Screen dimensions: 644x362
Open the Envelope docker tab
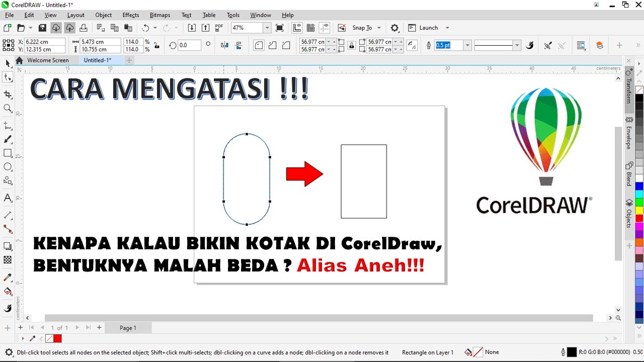coord(629,133)
